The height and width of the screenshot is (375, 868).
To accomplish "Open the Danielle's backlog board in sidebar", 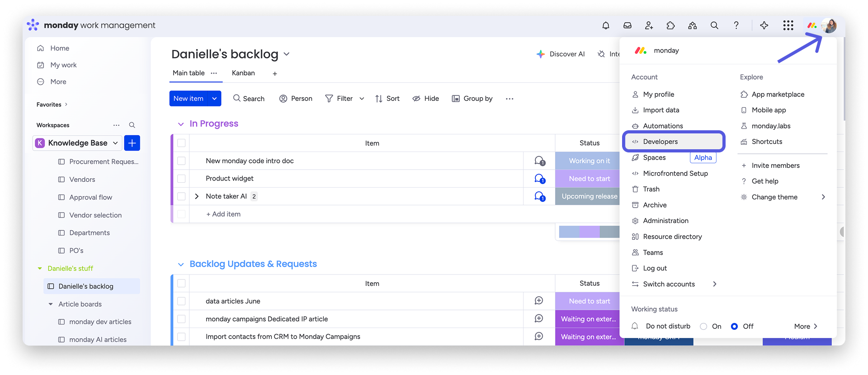I will tap(92, 286).
